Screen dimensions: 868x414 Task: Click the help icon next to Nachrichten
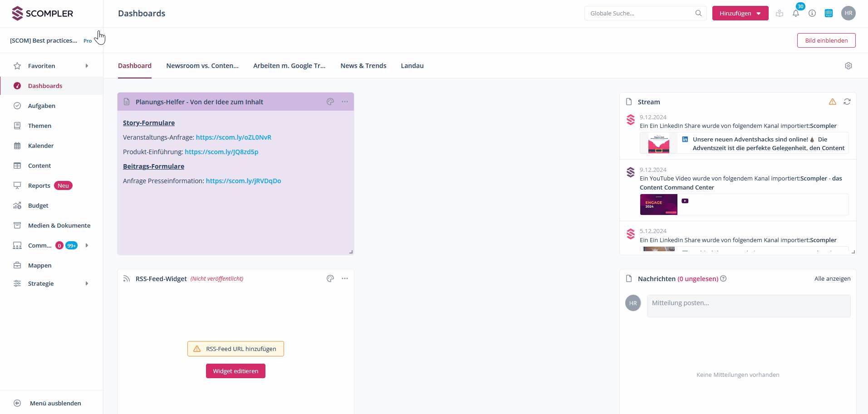click(723, 278)
